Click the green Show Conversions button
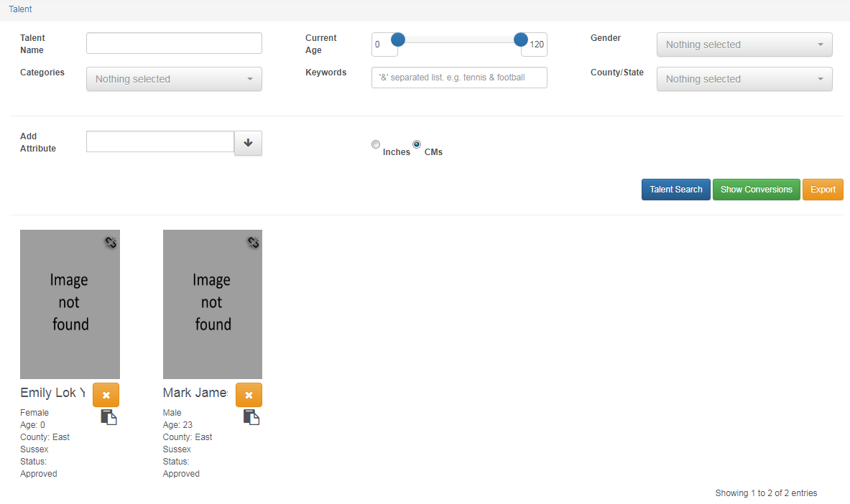Screen dimensions: 850x504 [x=756, y=190]
